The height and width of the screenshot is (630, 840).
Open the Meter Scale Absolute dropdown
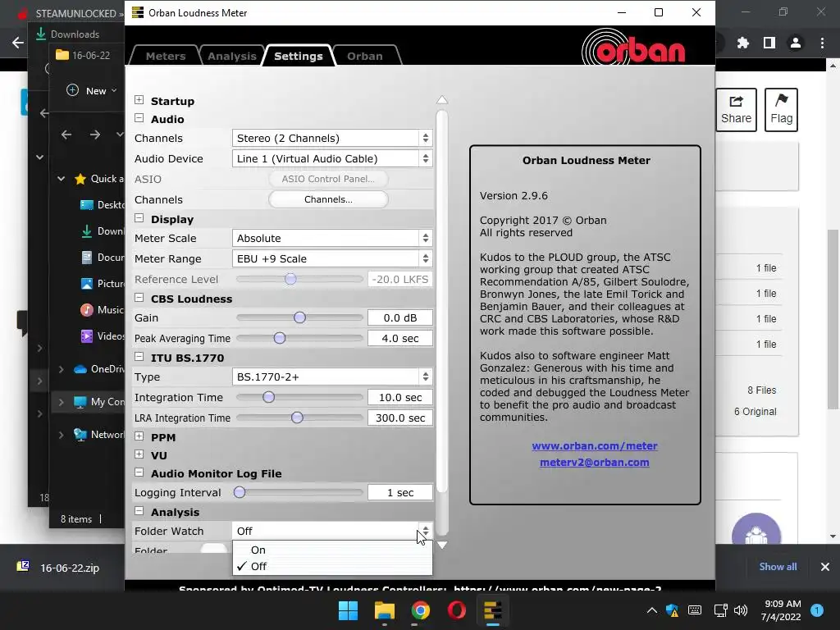click(332, 239)
